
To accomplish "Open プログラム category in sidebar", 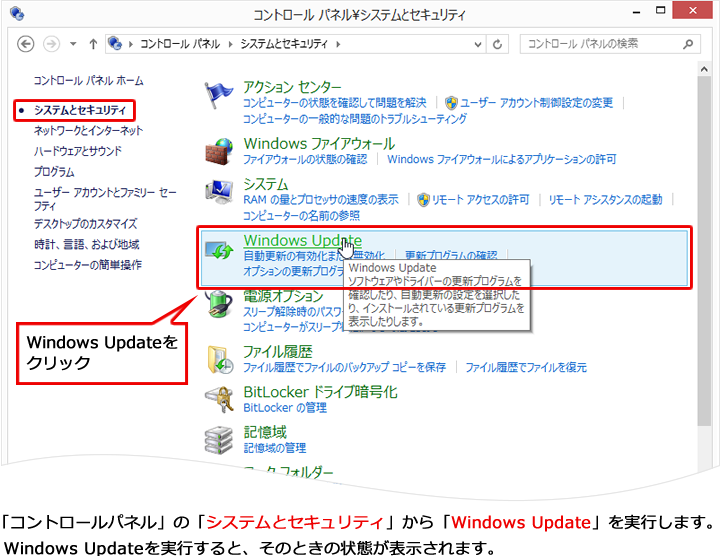I will coord(54,172).
